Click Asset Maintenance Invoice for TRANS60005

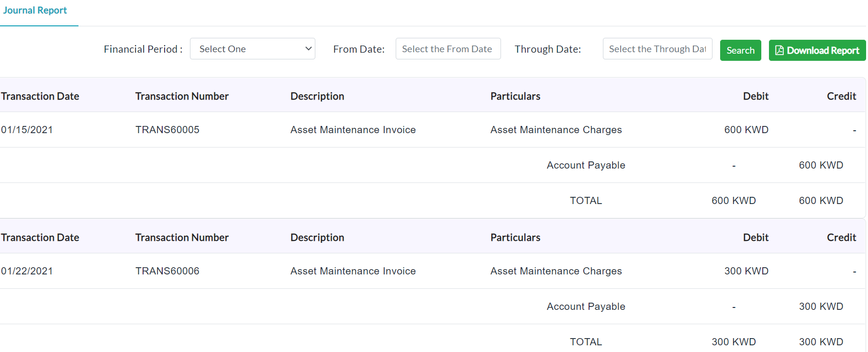click(353, 130)
